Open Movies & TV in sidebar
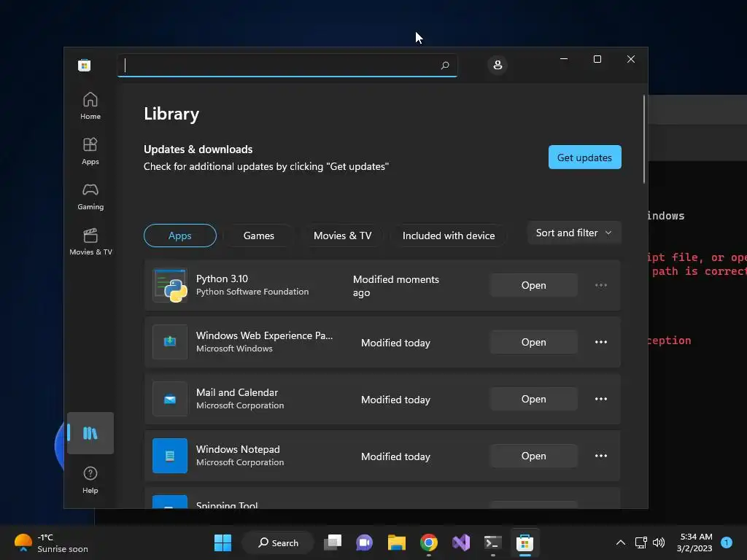The height and width of the screenshot is (560, 747). [90, 241]
